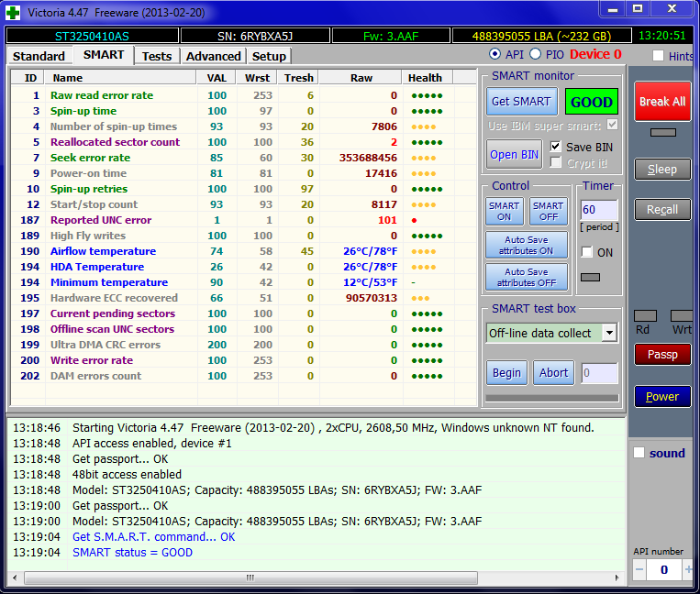The image size is (700, 594).
Task: Click the blue Power button
Action: 662,396
